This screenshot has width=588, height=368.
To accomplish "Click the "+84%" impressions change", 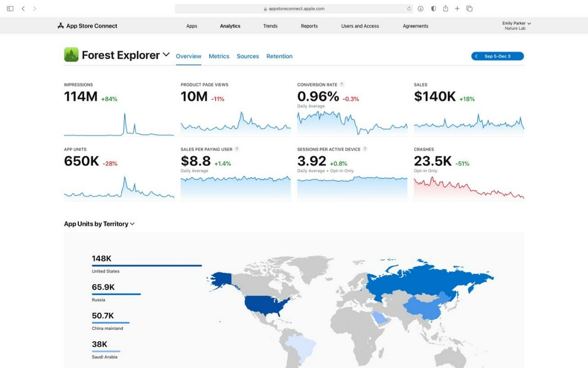I will pyautogui.click(x=109, y=99).
